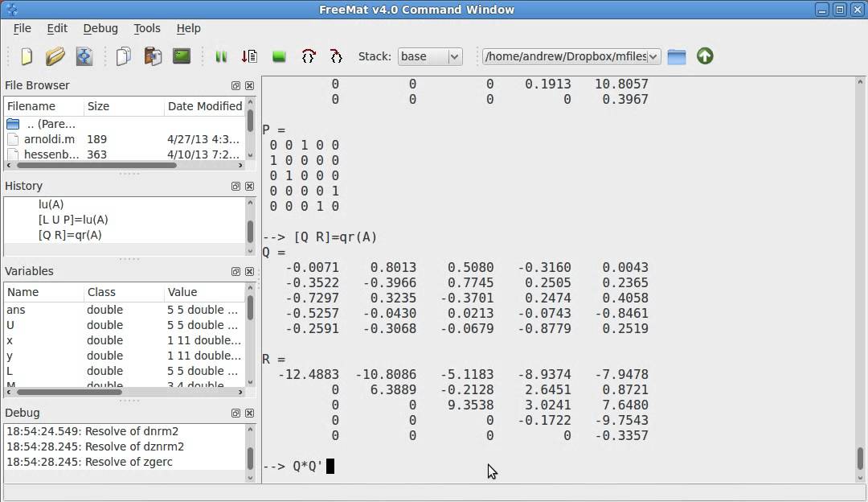Sort files by the Size column header

124,106
